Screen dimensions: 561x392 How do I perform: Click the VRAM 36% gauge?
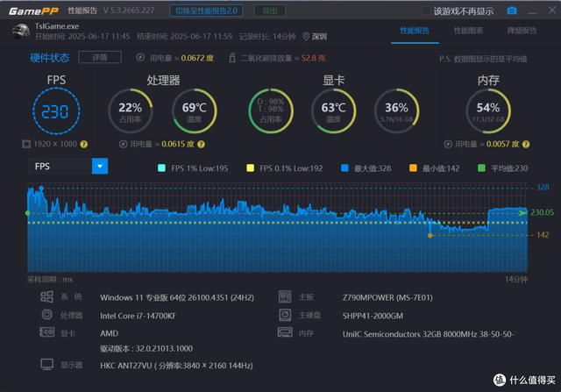click(x=396, y=111)
